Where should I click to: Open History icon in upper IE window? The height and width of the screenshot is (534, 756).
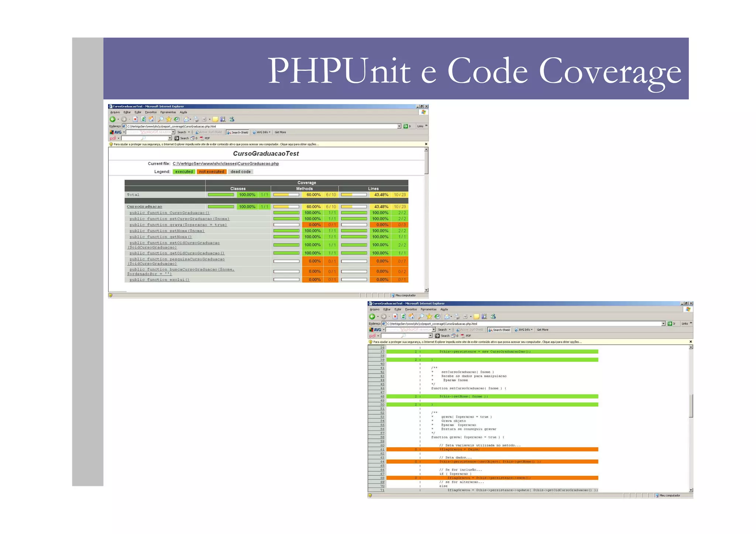(x=177, y=119)
